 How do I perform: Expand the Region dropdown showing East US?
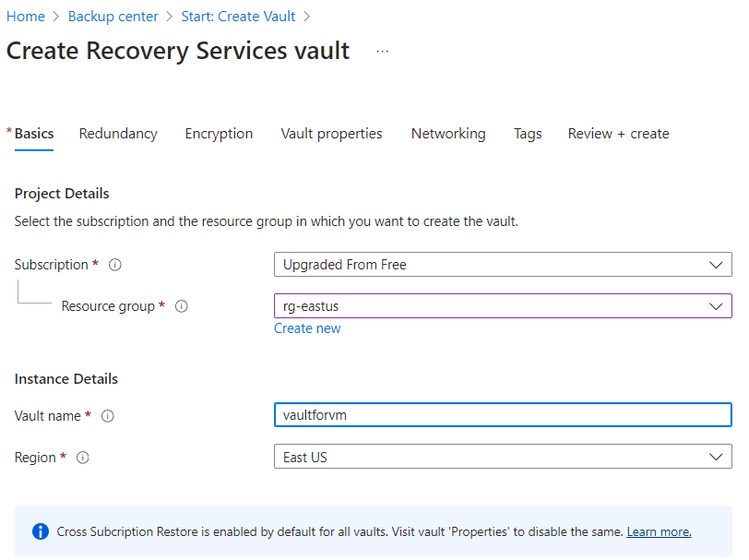503,458
